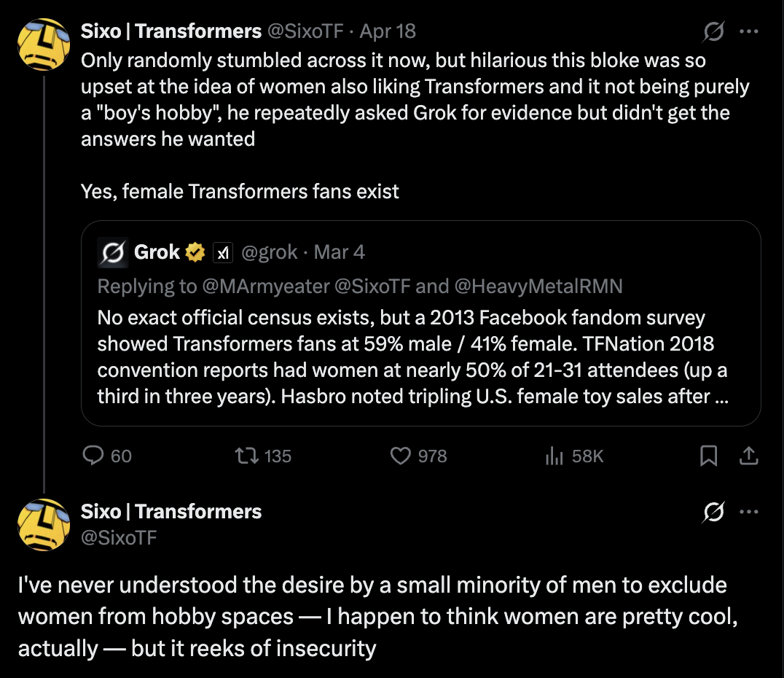Repost the tweet with 135 reposts
This screenshot has height=678, width=784.
pyautogui.click(x=263, y=456)
